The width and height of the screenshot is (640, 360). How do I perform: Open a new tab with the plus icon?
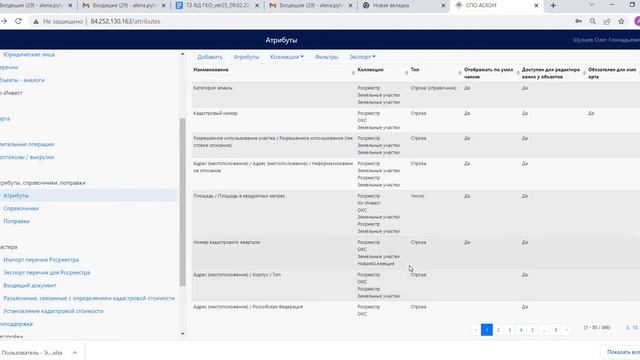point(553,6)
